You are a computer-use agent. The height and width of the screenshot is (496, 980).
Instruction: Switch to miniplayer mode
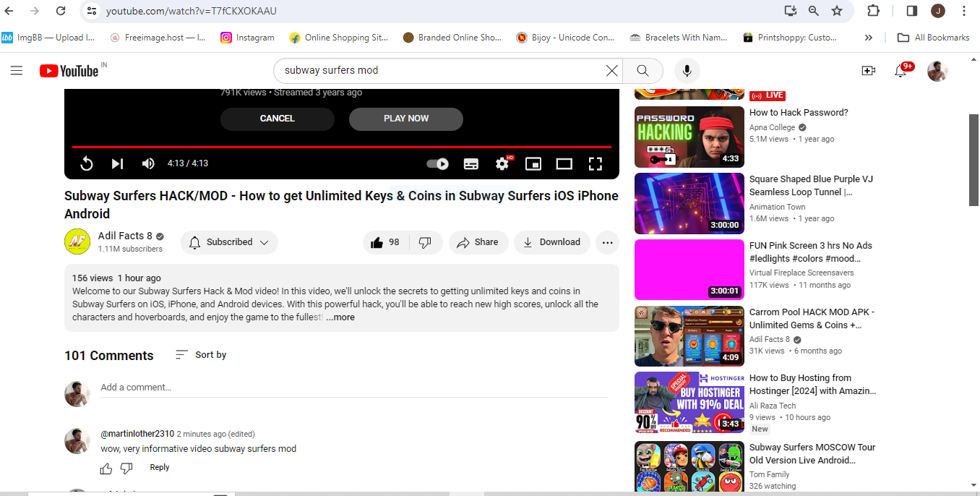533,163
